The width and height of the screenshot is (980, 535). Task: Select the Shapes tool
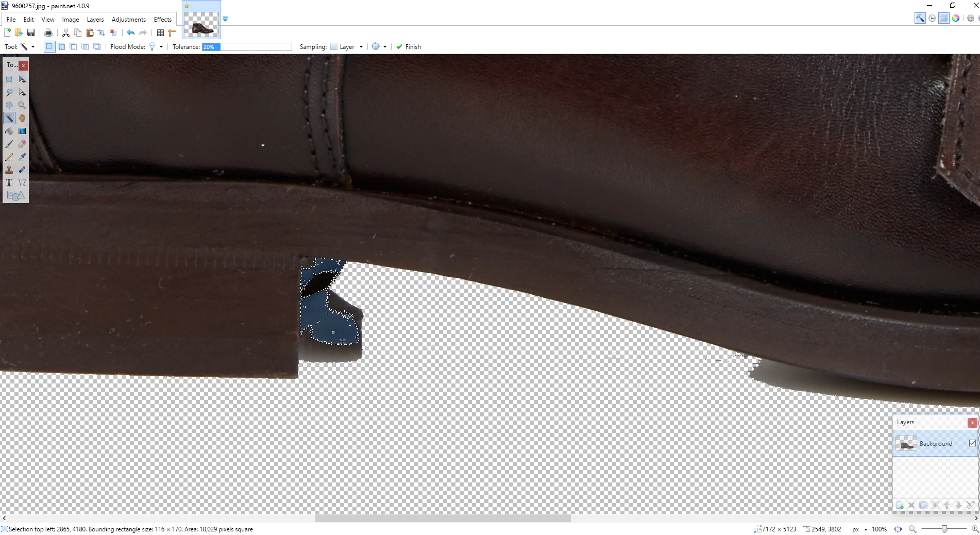[15, 196]
